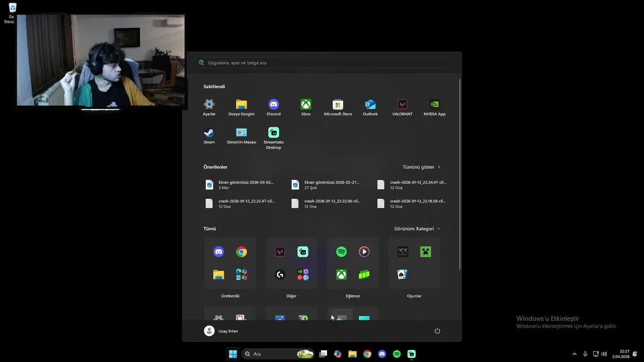Launch pinned Xbox app
This screenshot has width=644, height=362.
[306, 107]
